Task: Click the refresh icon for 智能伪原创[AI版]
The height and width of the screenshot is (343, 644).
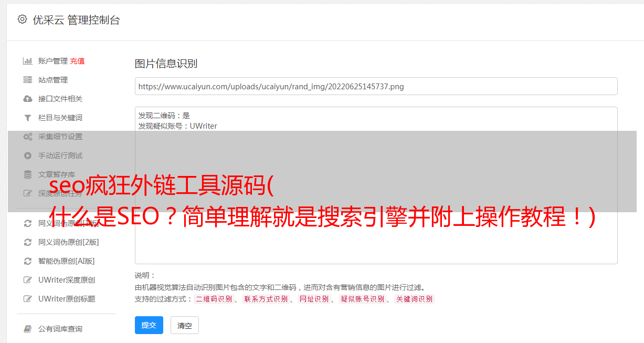Action: pos(28,261)
